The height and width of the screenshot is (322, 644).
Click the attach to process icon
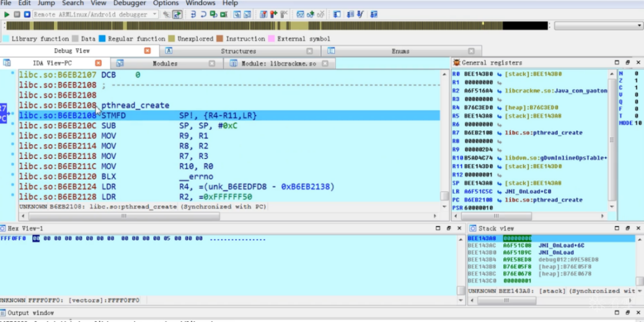click(166, 14)
